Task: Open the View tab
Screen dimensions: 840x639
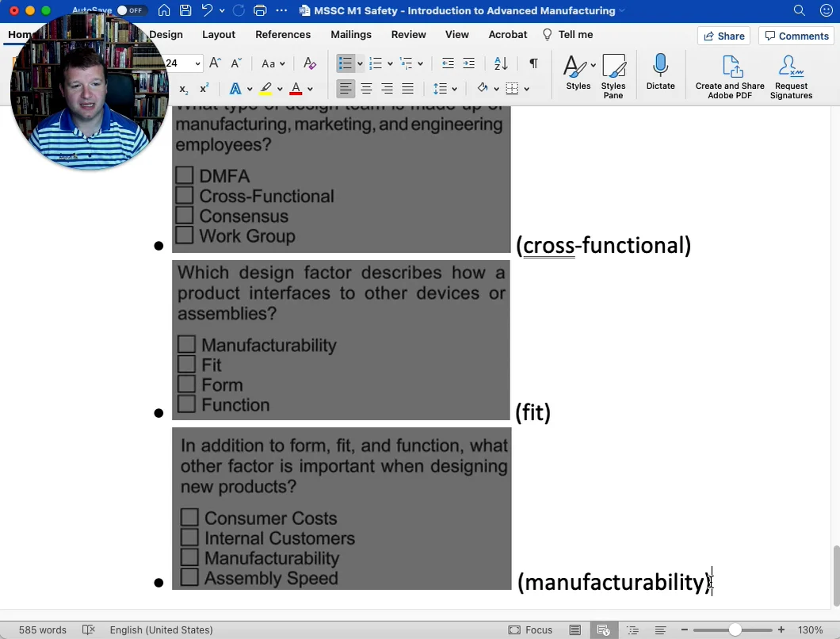Action: (x=457, y=34)
